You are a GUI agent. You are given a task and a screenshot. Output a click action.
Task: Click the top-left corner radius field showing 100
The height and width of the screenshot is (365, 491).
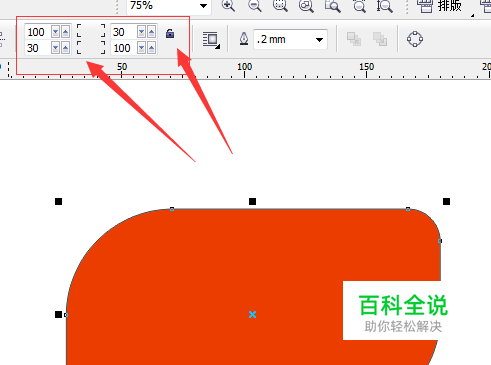37,32
